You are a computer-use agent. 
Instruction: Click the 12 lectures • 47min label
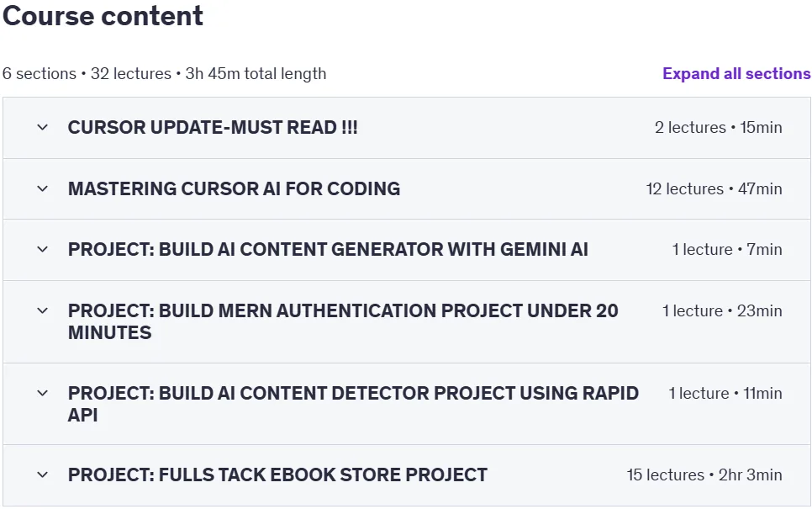[x=714, y=188]
